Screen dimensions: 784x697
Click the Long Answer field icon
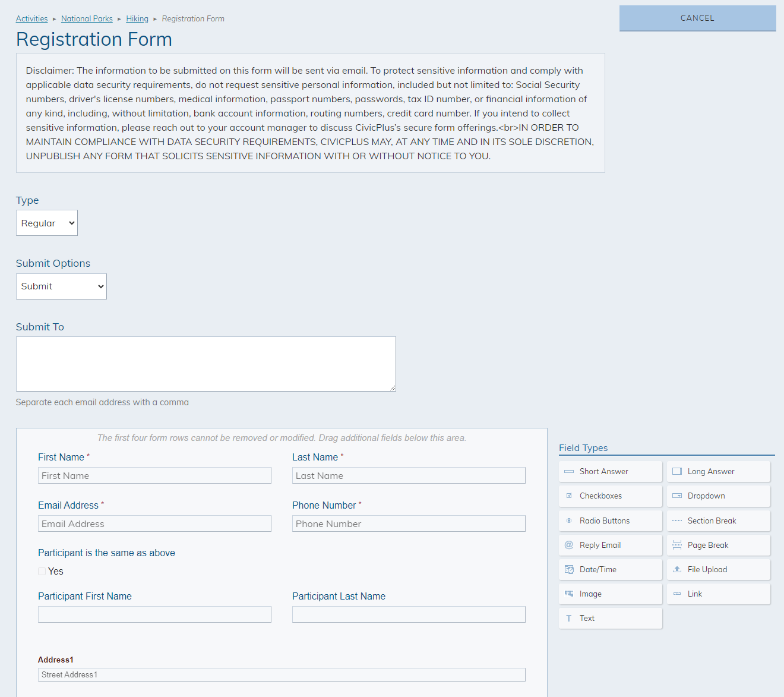tap(677, 471)
